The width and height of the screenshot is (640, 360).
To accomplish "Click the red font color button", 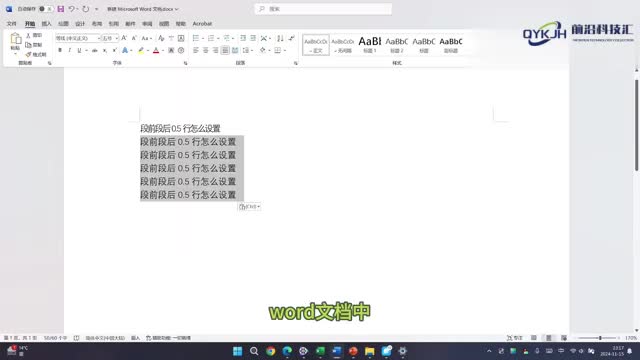I will 156,51.
